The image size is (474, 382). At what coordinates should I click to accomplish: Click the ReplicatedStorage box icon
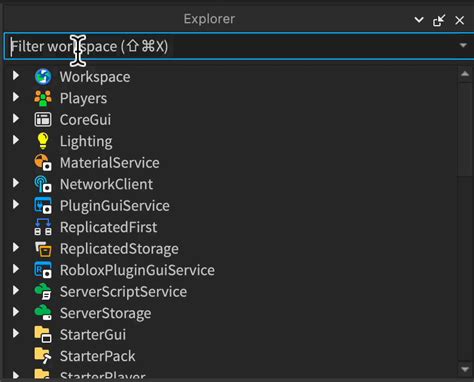tap(43, 249)
